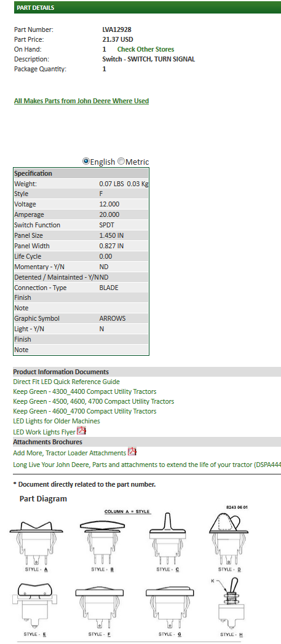Image resolution: width=281 pixels, height=644 pixels.
Task: Open PDF icon beside LED Work Lights Flyer
Action: [81, 431]
